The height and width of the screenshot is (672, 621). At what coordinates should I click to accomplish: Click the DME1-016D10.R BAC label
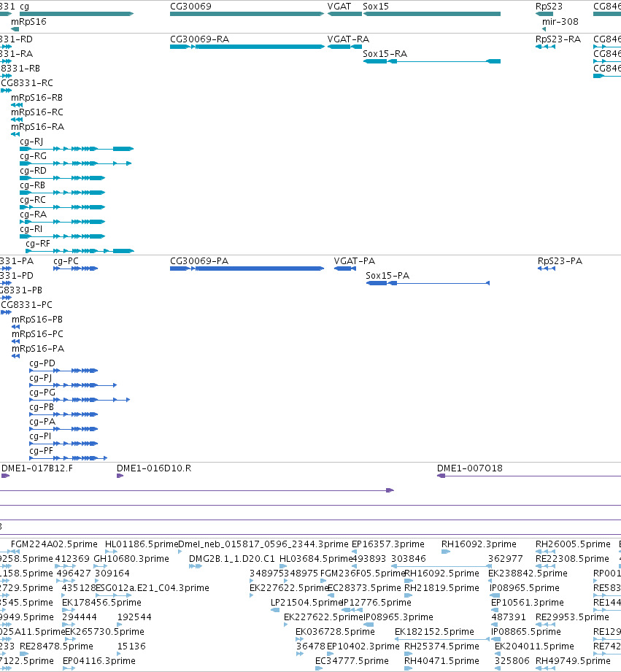click(x=154, y=468)
